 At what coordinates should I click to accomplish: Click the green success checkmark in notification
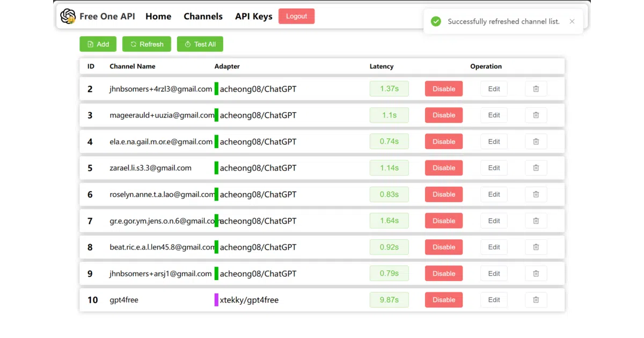436,21
